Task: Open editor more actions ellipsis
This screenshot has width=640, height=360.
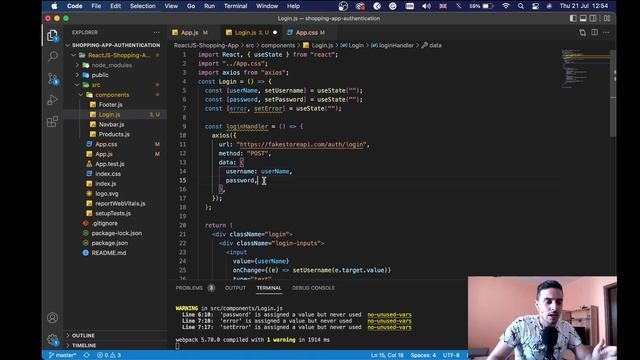Action: (x=606, y=32)
